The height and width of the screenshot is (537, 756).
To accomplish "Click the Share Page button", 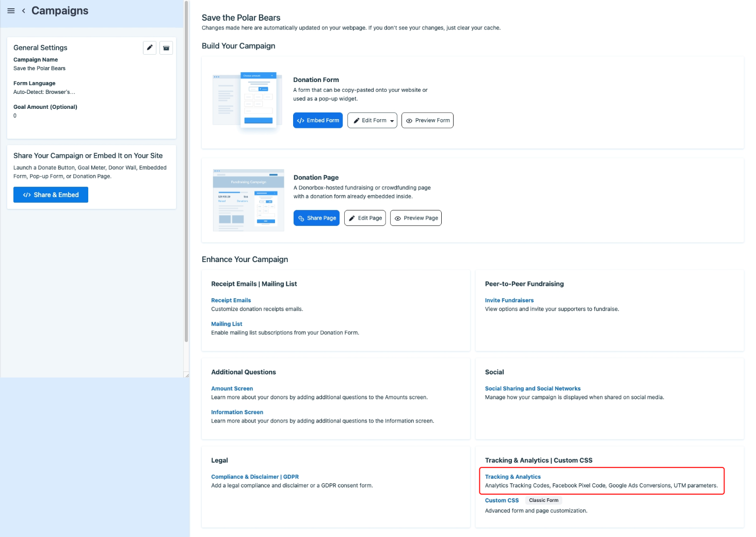I will tap(316, 218).
